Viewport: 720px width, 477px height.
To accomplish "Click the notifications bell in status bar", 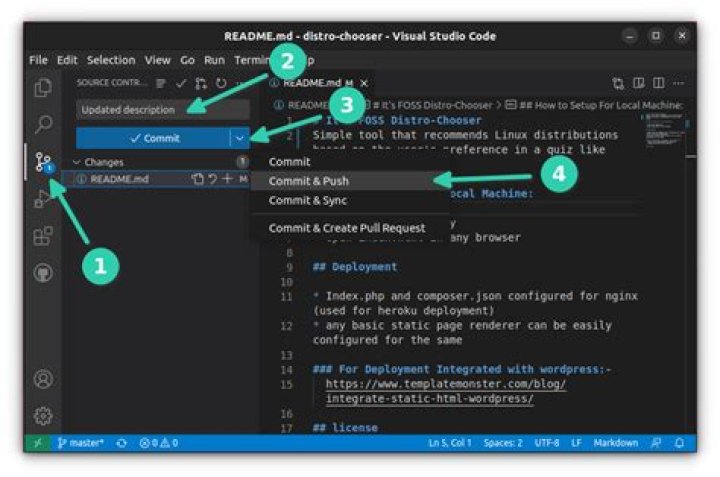I will click(x=679, y=443).
